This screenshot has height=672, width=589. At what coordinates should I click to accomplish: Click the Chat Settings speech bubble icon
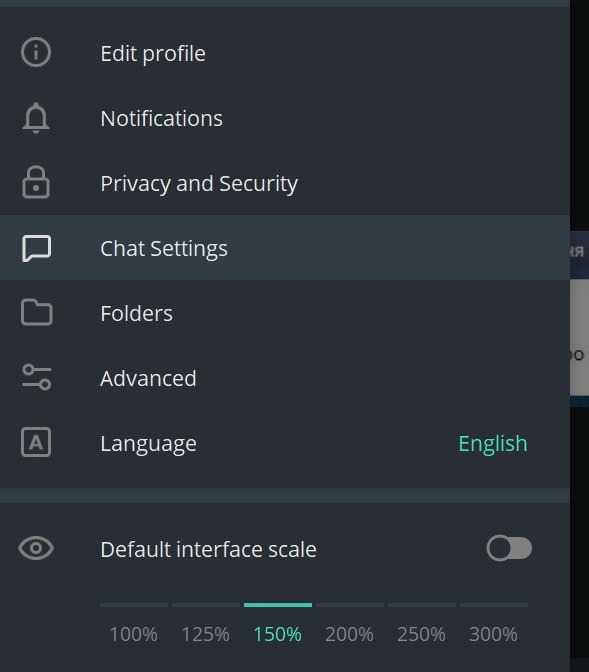tap(36, 248)
